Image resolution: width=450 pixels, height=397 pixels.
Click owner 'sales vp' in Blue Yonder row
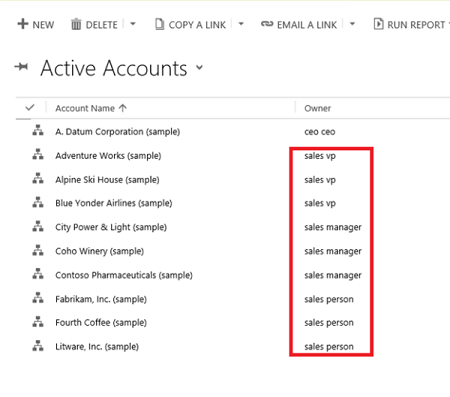click(320, 203)
